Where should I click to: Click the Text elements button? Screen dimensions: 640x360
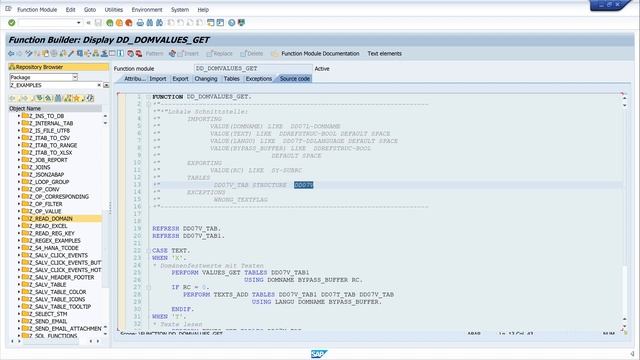tap(384, 53)
